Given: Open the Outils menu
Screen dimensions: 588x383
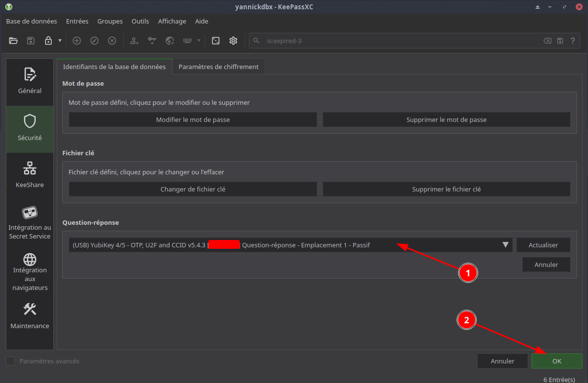Looking at the screenshot, I should click(x=140, y=21).
